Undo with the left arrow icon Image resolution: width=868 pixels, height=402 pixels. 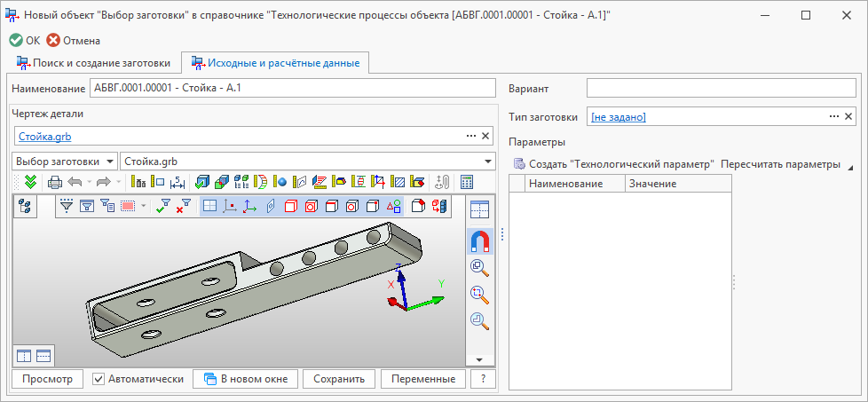click(x=75, y=181)
